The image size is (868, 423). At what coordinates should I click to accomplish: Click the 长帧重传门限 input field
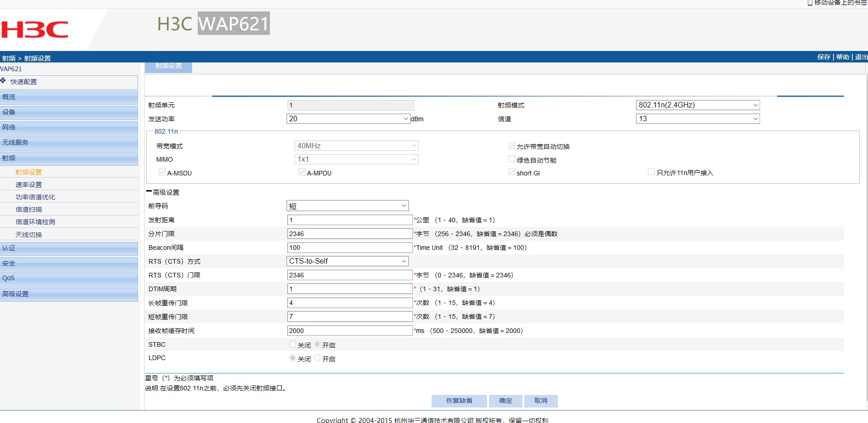point(350,303)
